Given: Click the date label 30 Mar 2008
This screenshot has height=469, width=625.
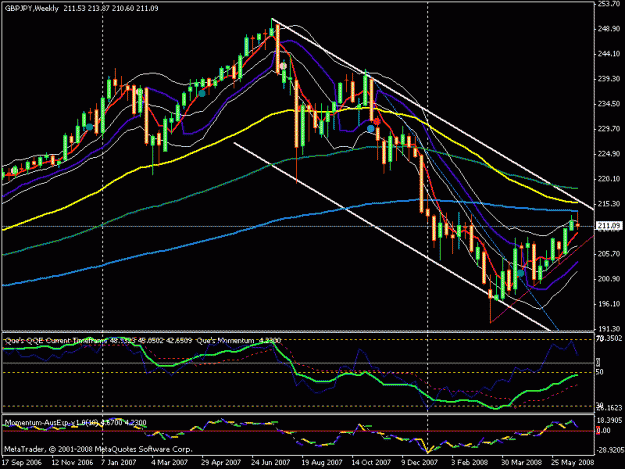Looking at the screenshot, I should 521,463.
